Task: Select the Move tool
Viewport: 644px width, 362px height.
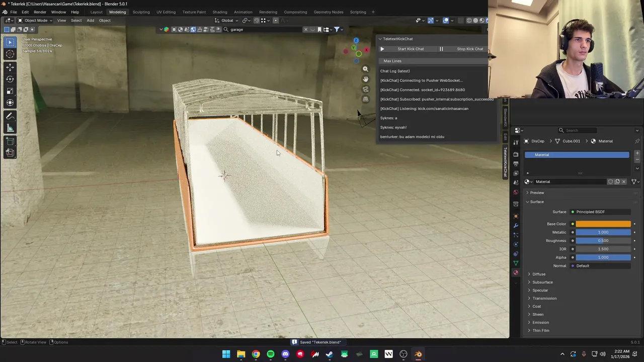Action: click(10, 67)
